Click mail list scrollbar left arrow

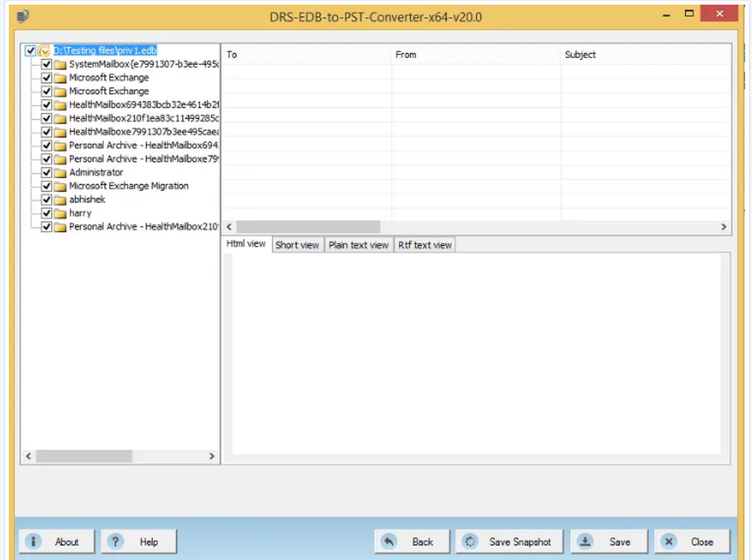point(229,227)
